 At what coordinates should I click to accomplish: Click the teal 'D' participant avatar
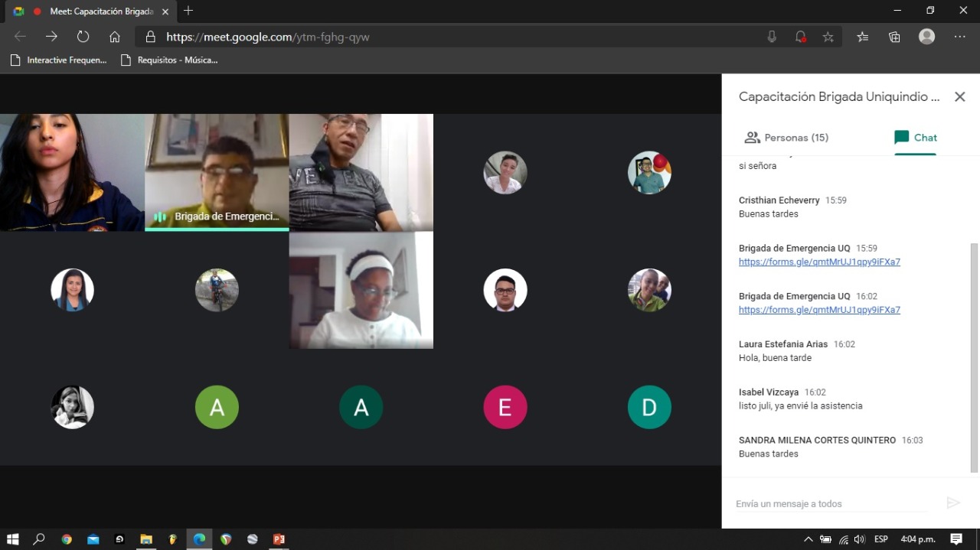point(649,407)
